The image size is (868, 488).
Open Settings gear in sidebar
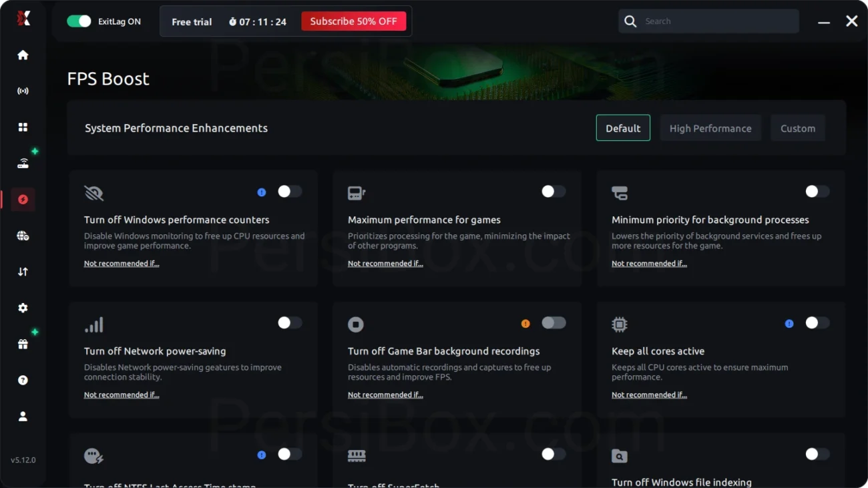click(23, 308)
